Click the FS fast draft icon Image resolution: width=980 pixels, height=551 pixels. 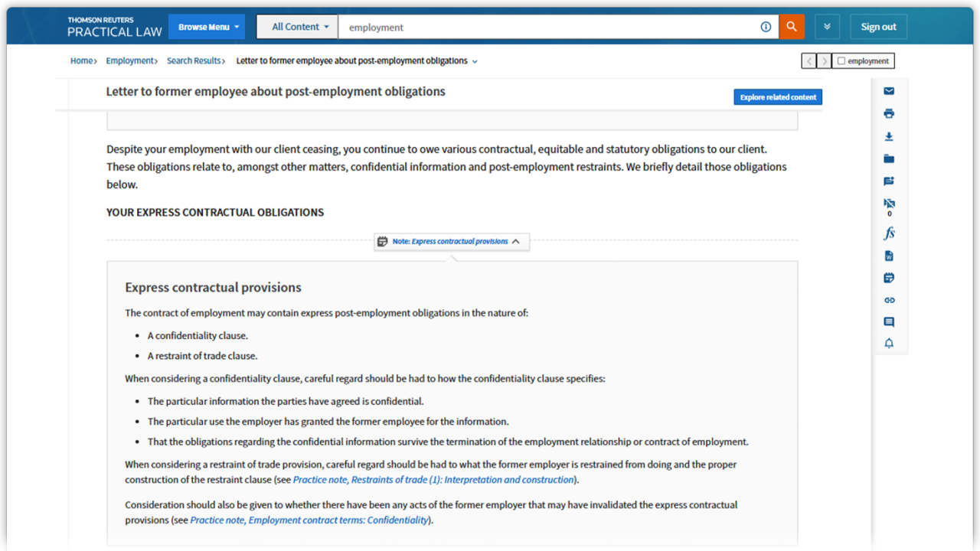889,233
